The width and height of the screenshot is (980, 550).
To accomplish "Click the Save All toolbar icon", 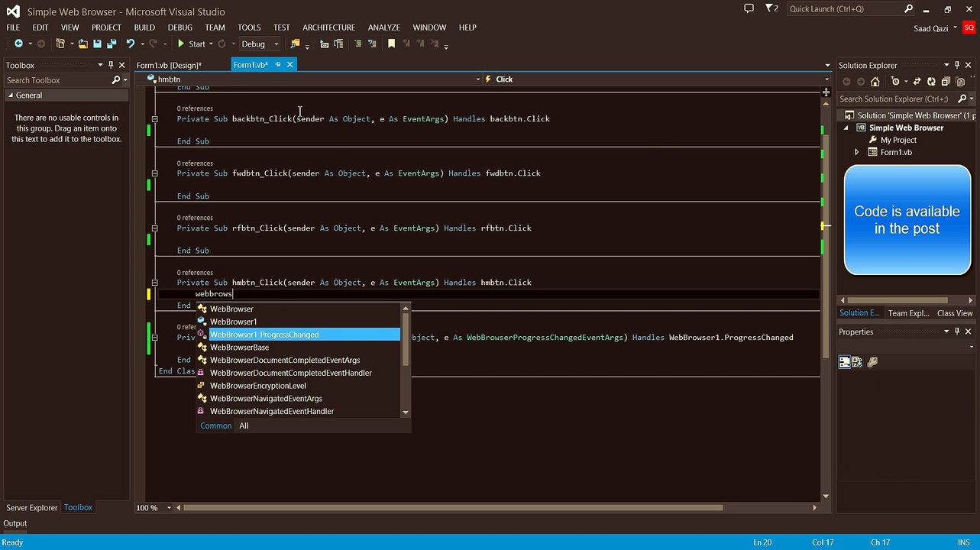I will [x=112, y=44].
